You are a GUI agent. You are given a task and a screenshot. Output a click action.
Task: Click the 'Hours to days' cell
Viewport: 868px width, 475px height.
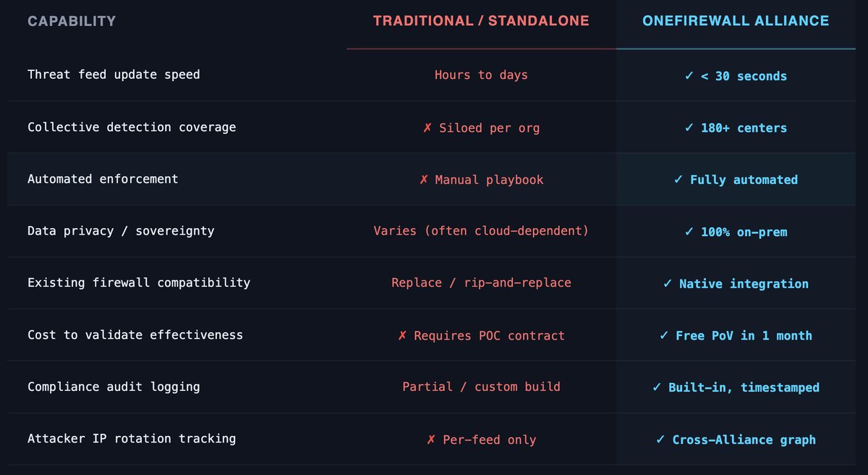coord(481,75)
